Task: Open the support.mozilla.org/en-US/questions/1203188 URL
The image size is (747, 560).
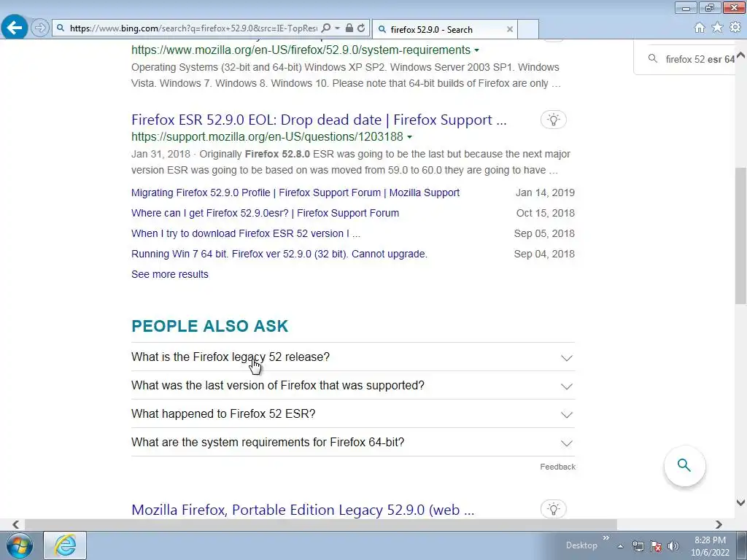Action: (267, 136)
